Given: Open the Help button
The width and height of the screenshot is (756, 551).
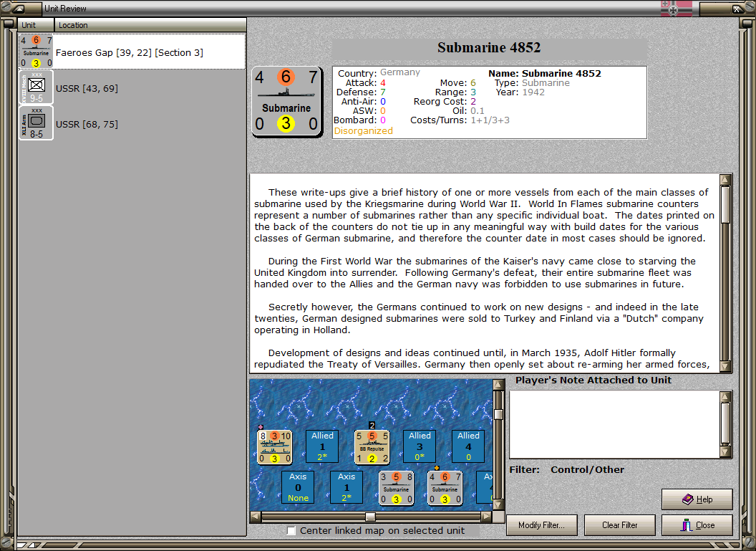Looking at the screenshot, I should [697, 499].
